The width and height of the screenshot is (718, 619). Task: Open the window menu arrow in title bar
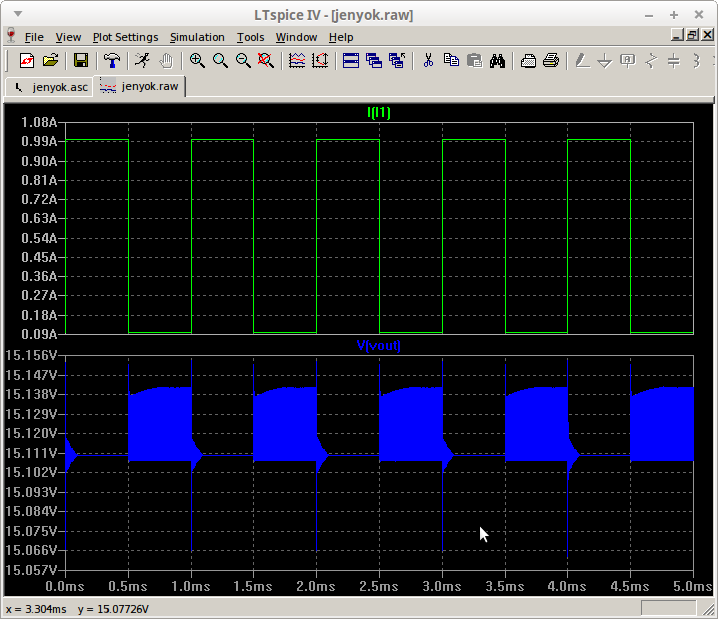point(18,14)
